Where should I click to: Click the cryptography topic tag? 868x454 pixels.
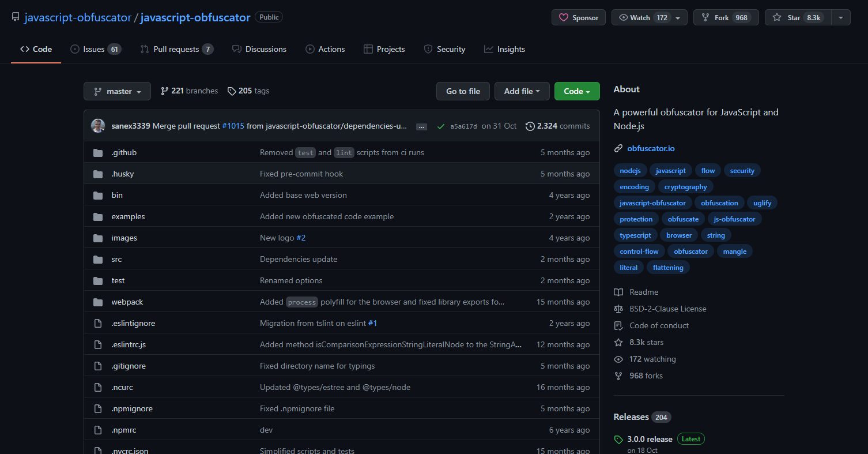pos(685,187)
